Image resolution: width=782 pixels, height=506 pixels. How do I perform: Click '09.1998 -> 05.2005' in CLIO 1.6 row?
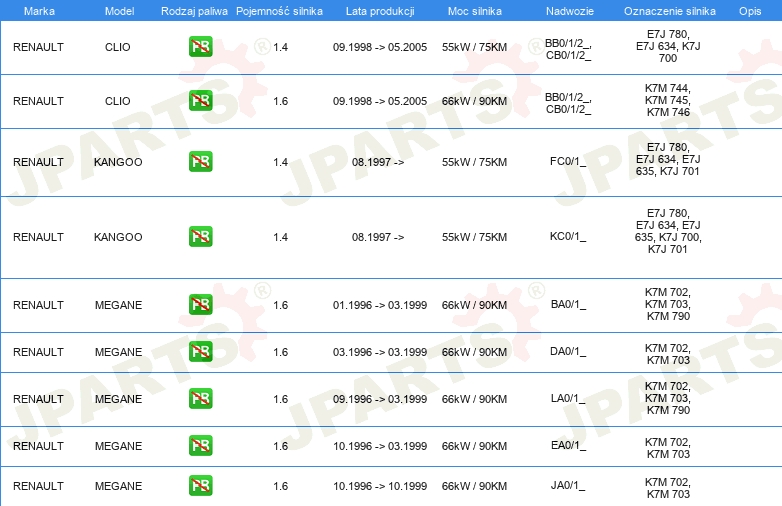[380, 101]
